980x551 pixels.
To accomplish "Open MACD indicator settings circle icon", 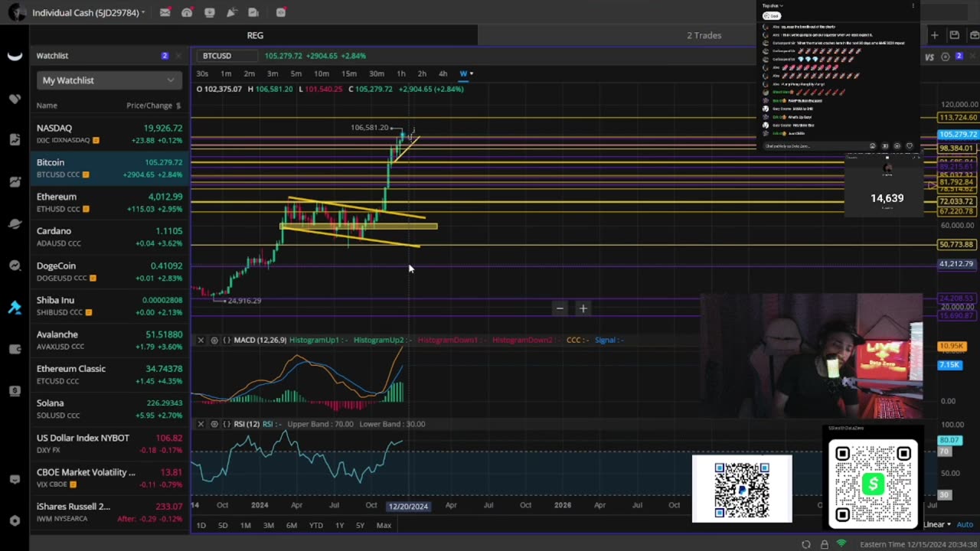I will coord(214,340).
